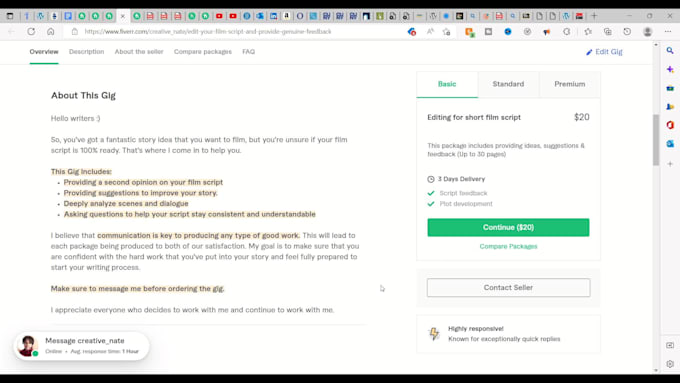Click the 3 Days Delivery clock icon
This screenshot has height=383, width=680.
click(x=431, y=179)
